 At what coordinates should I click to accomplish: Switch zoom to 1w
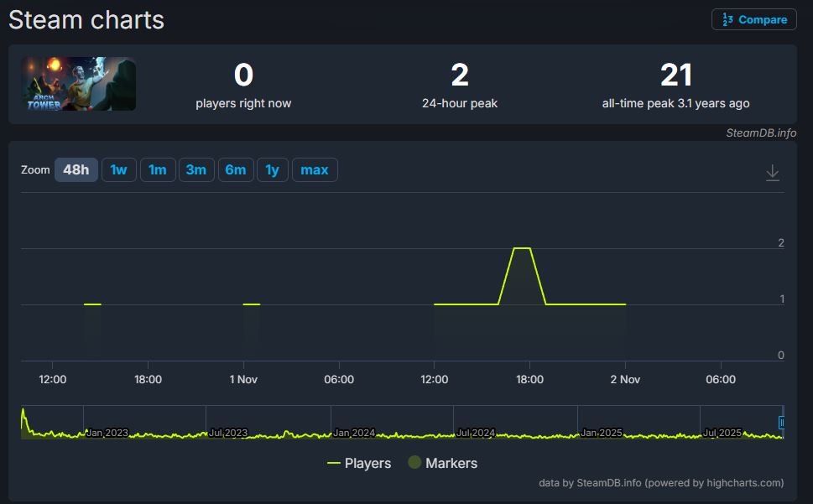pos(119,170)
